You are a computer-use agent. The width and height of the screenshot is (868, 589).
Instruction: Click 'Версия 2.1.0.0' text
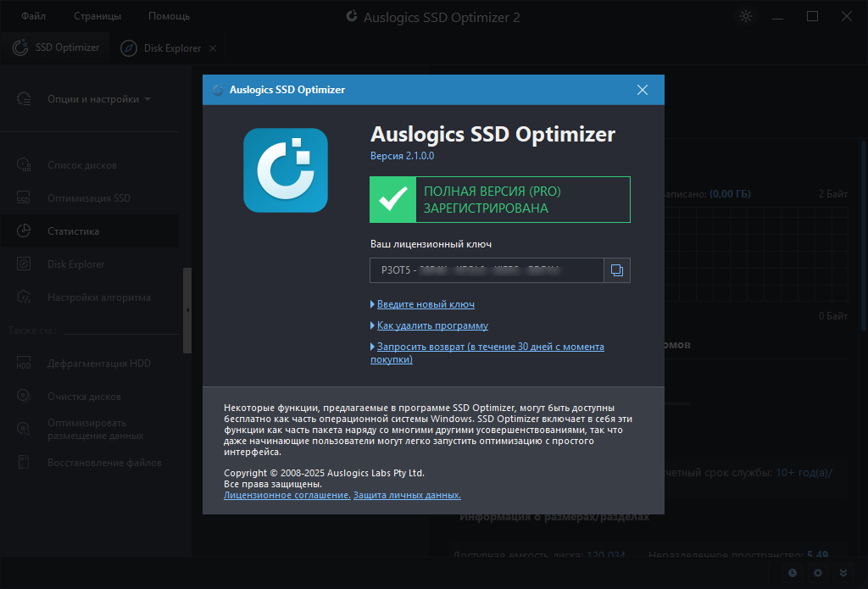[x=403, y=156]
